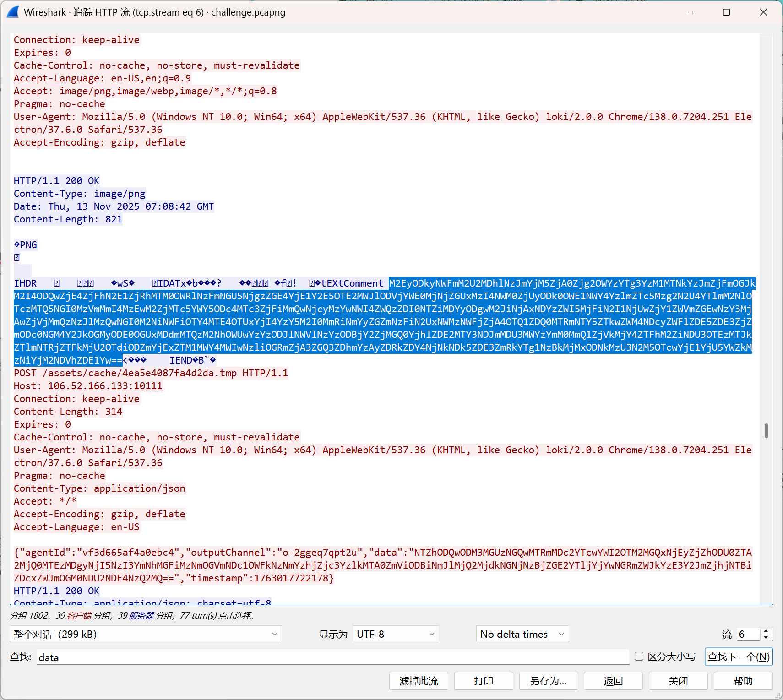Click Expires: 0 below Content-Length: 314
This screenshot has width=783, height=700.
pos(42,424)
